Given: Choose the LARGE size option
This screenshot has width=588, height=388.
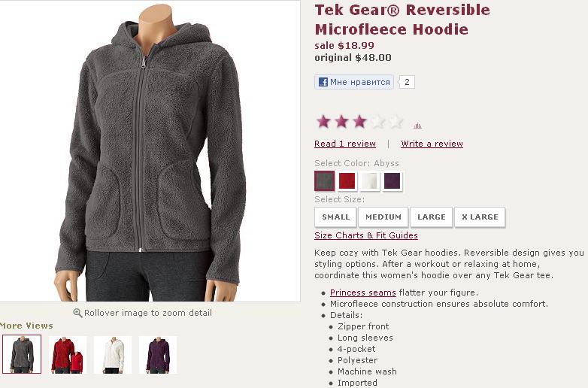Looking at the screenshot, I should (x=432, y=217).
